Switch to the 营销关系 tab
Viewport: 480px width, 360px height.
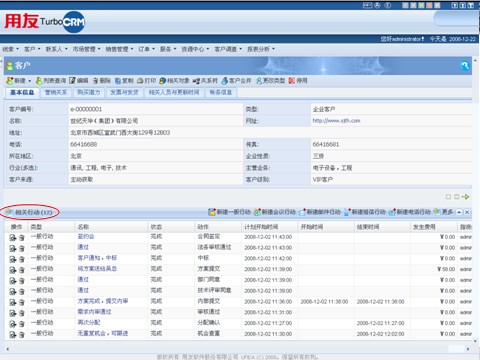[x=56, y=92]
